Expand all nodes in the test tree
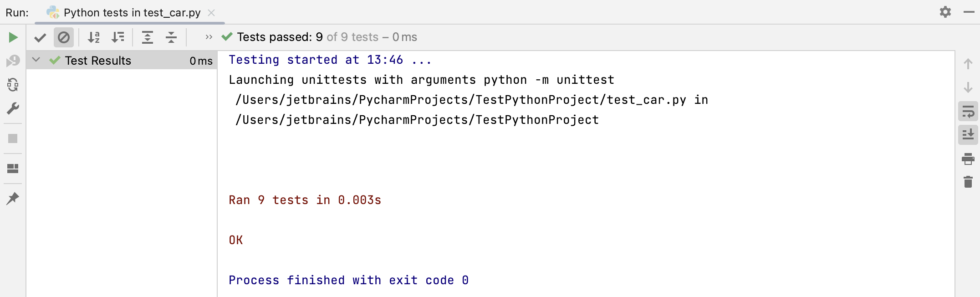The width and height of the screenshot is (980, 297). pyautogui.click(x=148, y=37)
